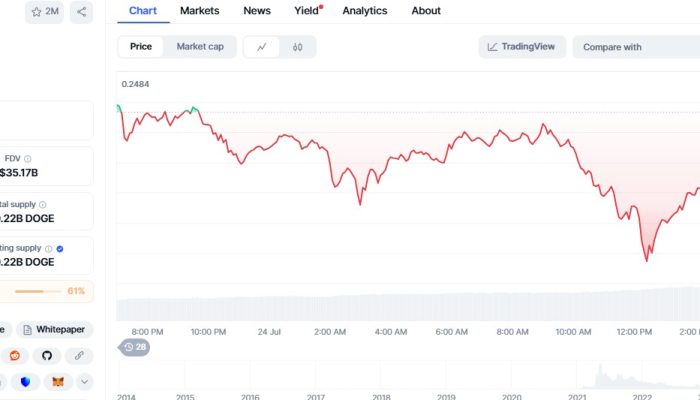The image size is (700, 400).
Task: Show info for FDV
Action: [28, 158]
